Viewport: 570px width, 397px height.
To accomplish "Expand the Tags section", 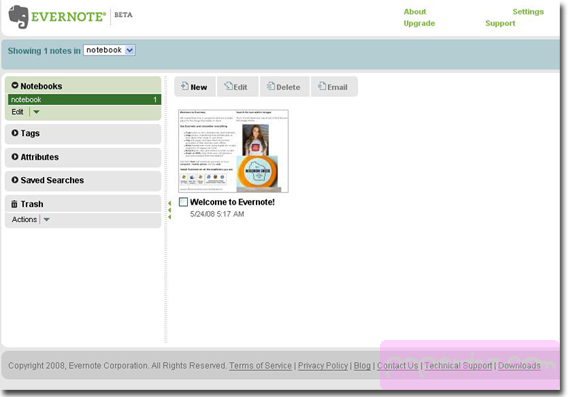I will pos(15,133).
